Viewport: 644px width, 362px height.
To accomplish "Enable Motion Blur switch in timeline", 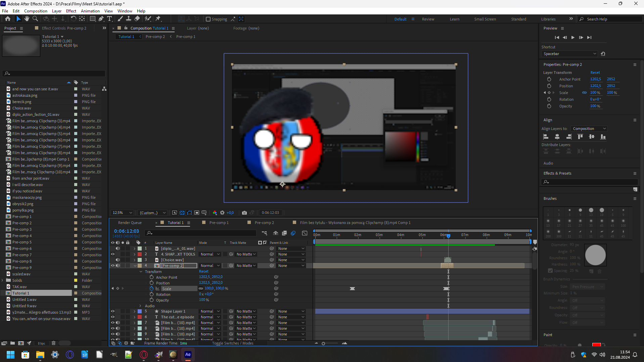I will coord(293,233).
